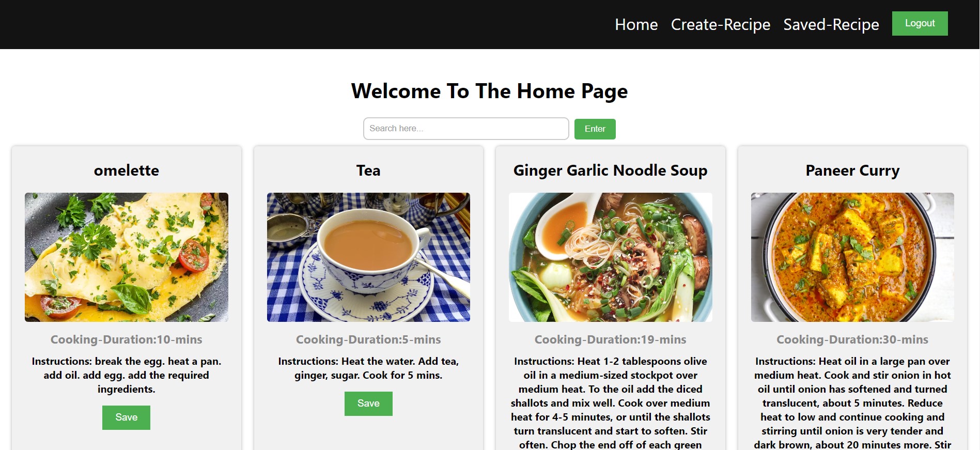Click the omelette photo thumbnail
Viewport: 980px width, 450px height.
pyautogui.click(x=127, y=257)
